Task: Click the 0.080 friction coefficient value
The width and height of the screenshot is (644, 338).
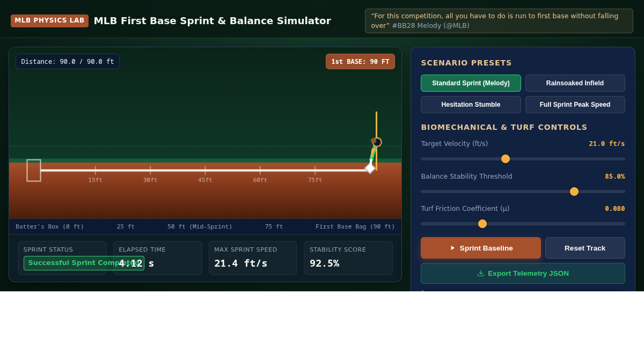Action: click(615, 209)
